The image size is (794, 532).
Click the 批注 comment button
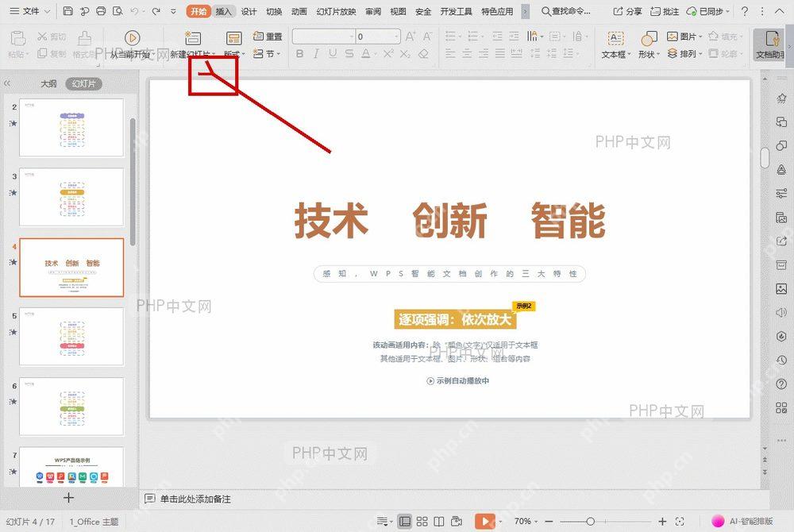point(665,11)
